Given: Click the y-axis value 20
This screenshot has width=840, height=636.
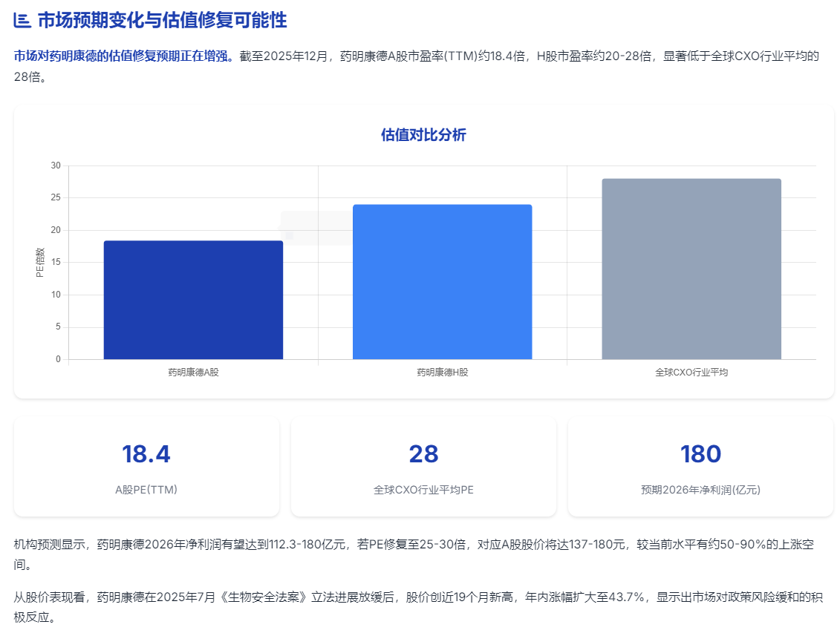Looking at the screenshot, I should (56, 229).
